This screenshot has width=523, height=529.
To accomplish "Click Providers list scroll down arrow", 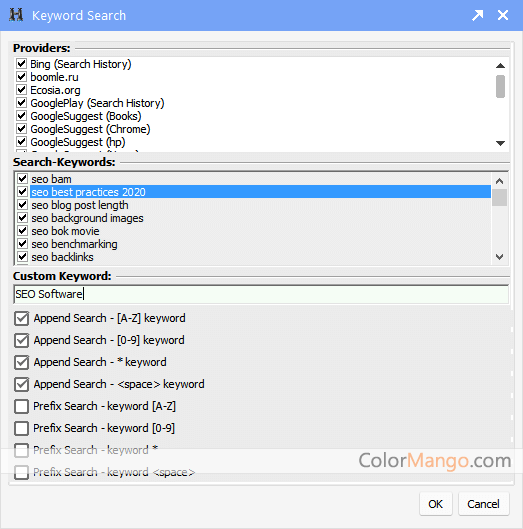I will tap(500, 143).
